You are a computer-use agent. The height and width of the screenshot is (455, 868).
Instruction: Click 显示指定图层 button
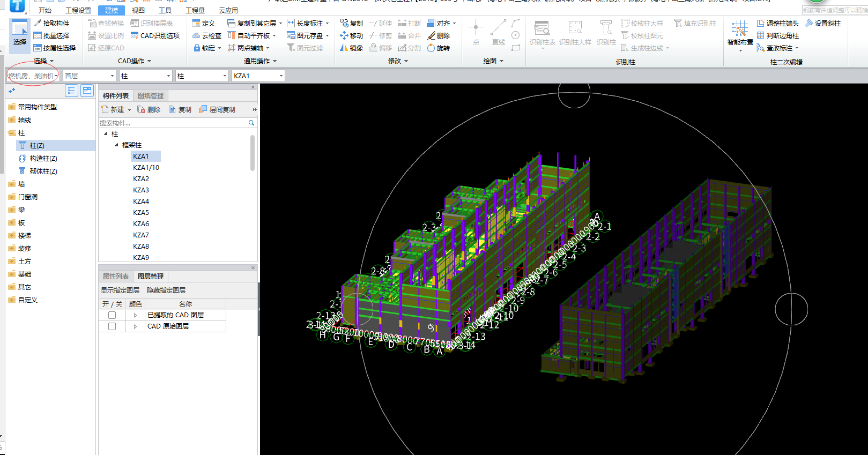tap(120, 290)
